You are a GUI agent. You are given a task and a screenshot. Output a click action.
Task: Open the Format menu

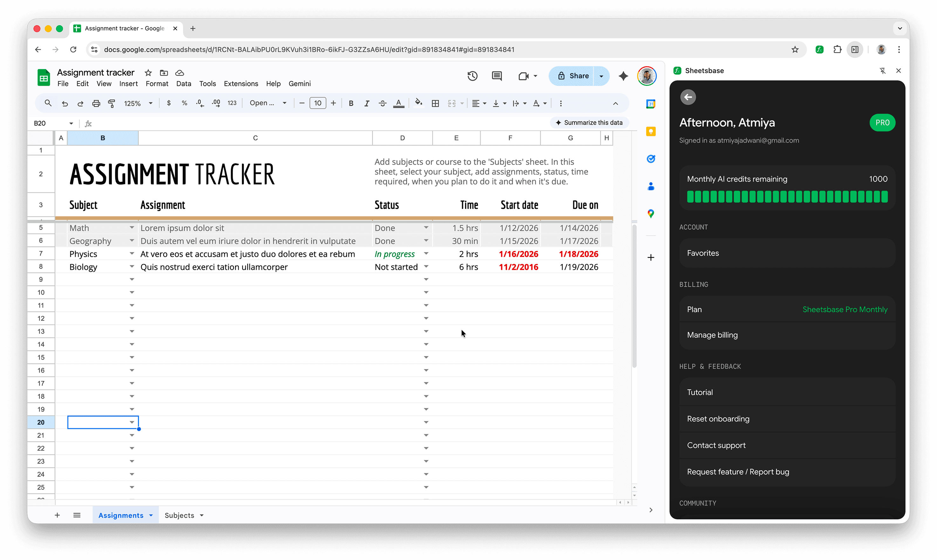point(157,83)
